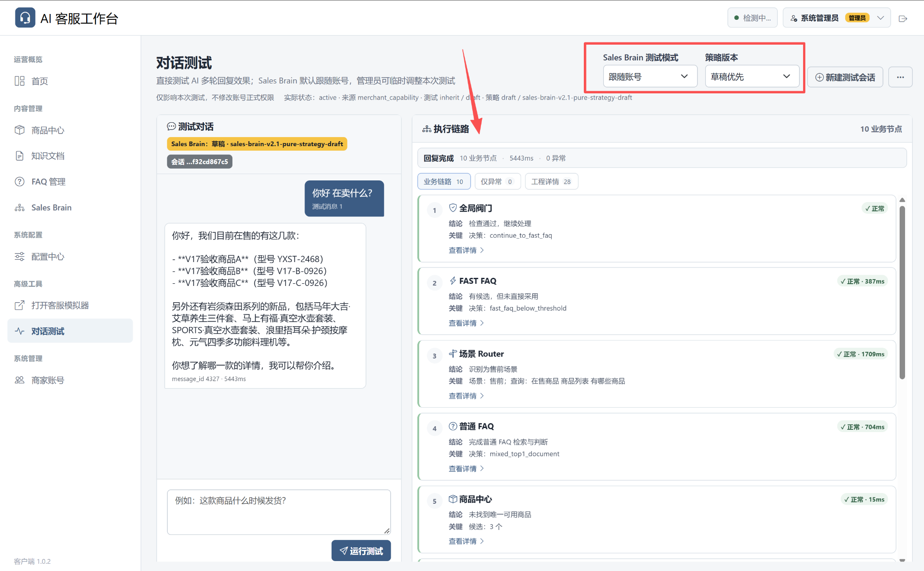Expand 查看详情 for 普通 FAQ

pyautogui.click(x=466, y=469)
